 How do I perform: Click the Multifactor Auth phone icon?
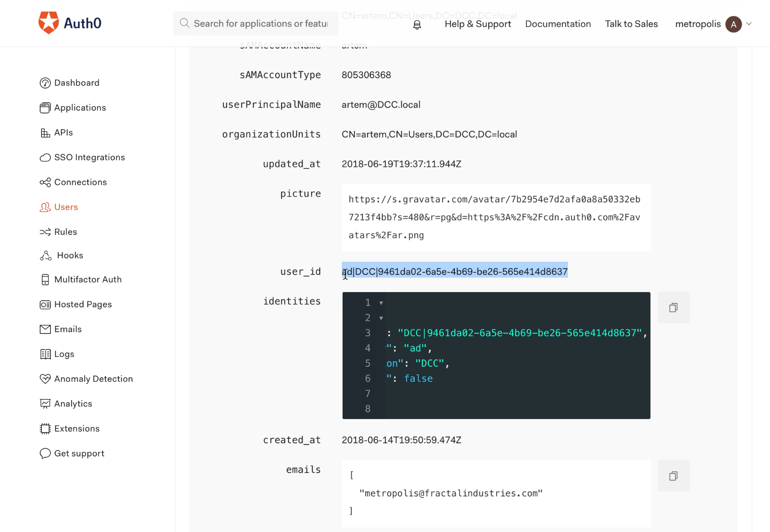click(45, 280)
